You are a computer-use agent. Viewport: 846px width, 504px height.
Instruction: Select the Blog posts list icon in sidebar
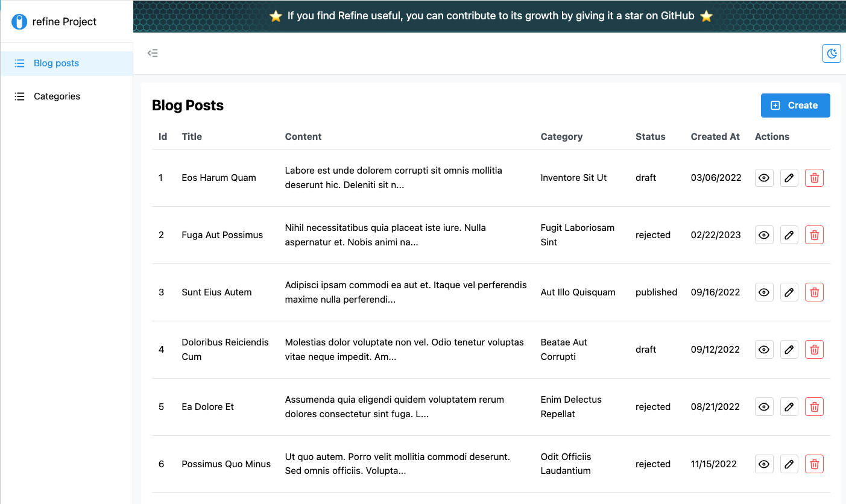[19, 63]
